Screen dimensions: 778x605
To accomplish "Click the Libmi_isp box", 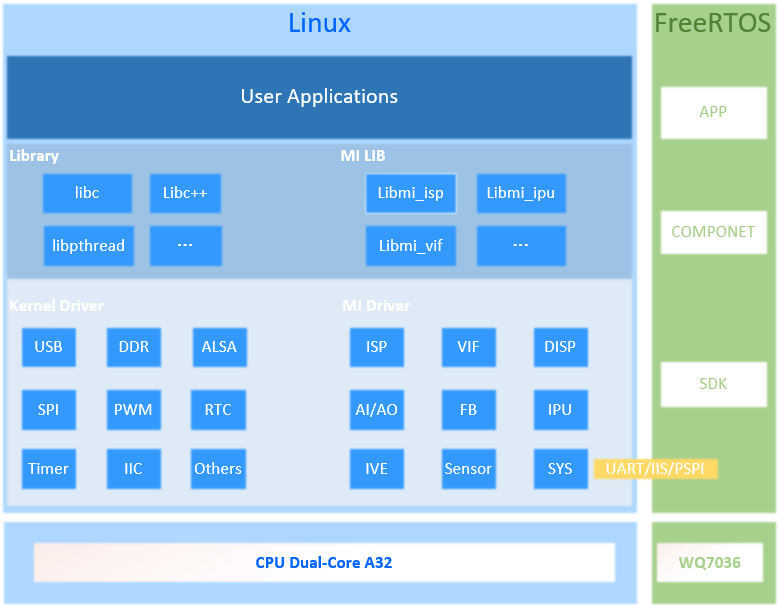I will pos(410,193).
